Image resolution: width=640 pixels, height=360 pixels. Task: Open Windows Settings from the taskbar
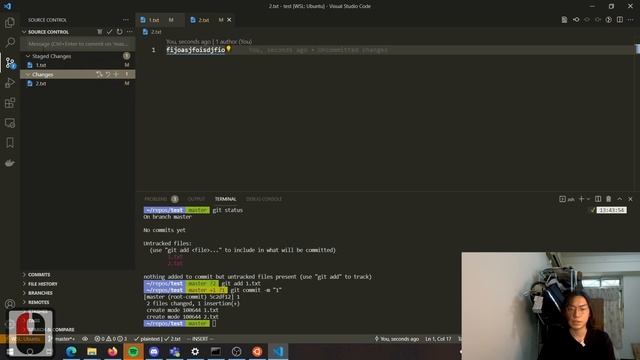[195, 351]
